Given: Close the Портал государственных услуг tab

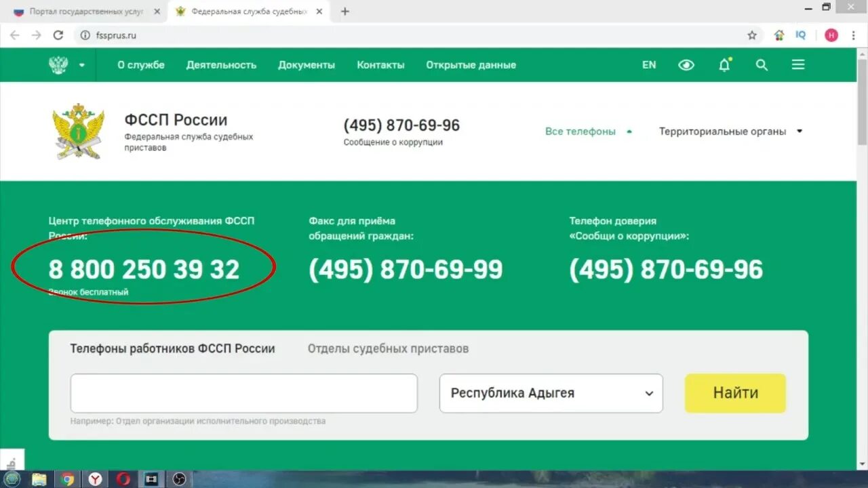Looking at the screenshot, I should 157,12.
